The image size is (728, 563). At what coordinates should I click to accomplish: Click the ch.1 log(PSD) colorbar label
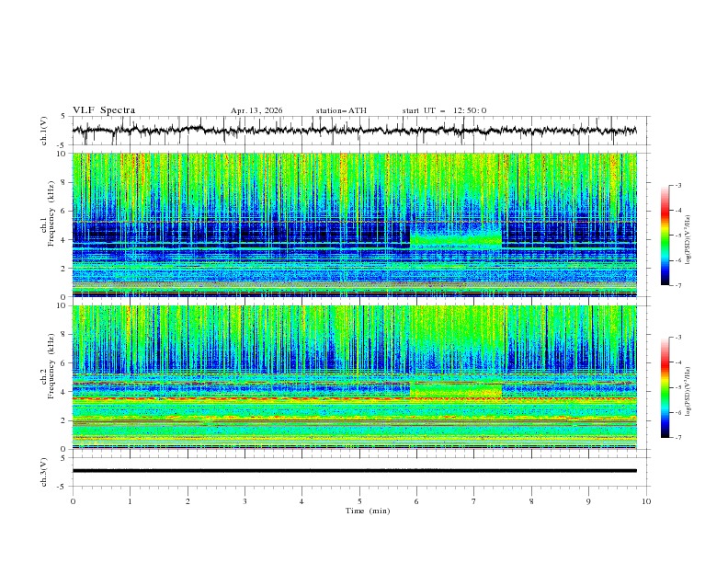[x=688, y=240]
